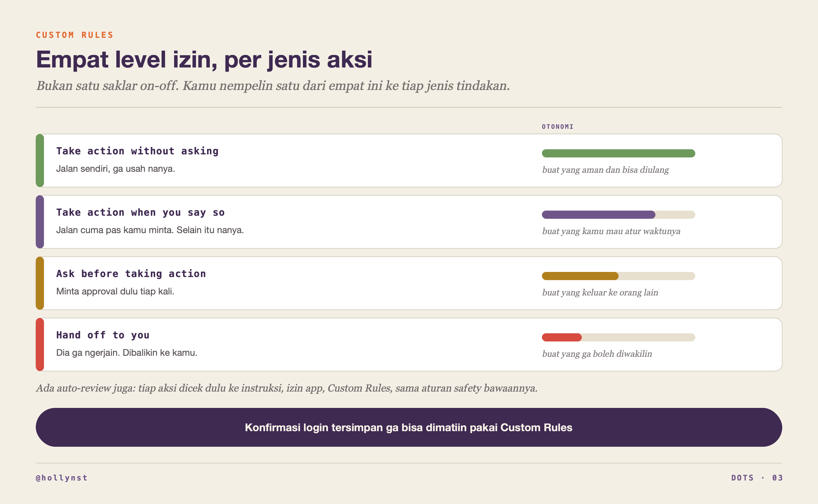Click the purple autonomy bar
Screen dimensions: 818x504
point(598,215)
